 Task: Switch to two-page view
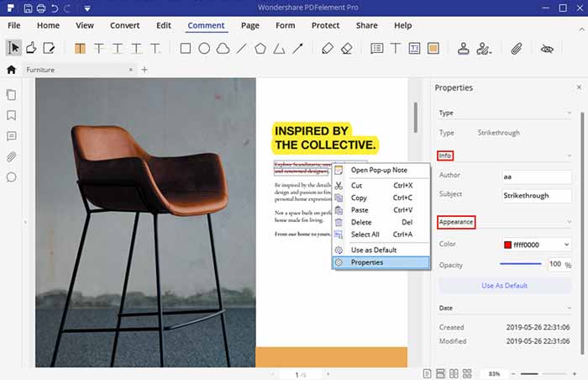tap(454, 373)
